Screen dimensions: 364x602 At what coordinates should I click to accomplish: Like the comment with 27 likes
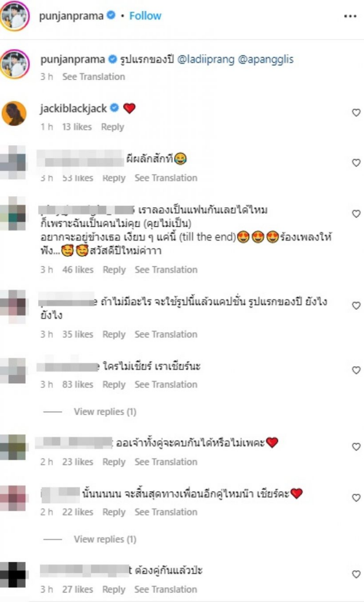pyautogui.click(x=356, y=574)
